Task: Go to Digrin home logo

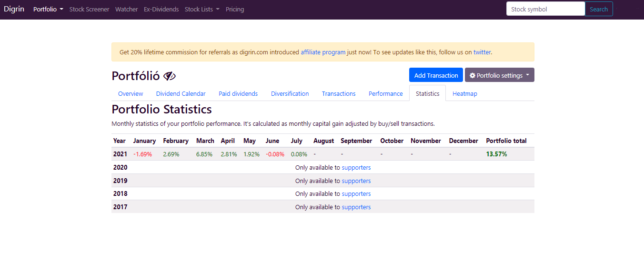Action: [x=14, y=9]
